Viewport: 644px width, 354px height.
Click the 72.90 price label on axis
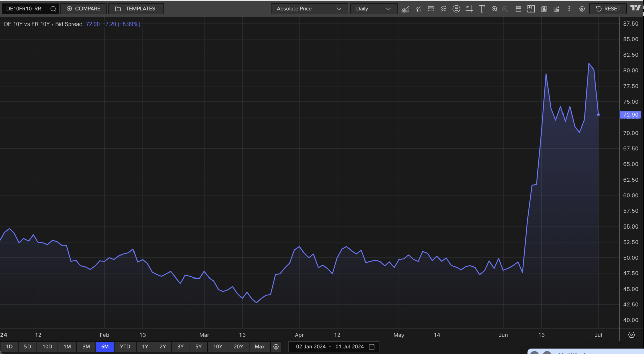(x=630, y=115)
